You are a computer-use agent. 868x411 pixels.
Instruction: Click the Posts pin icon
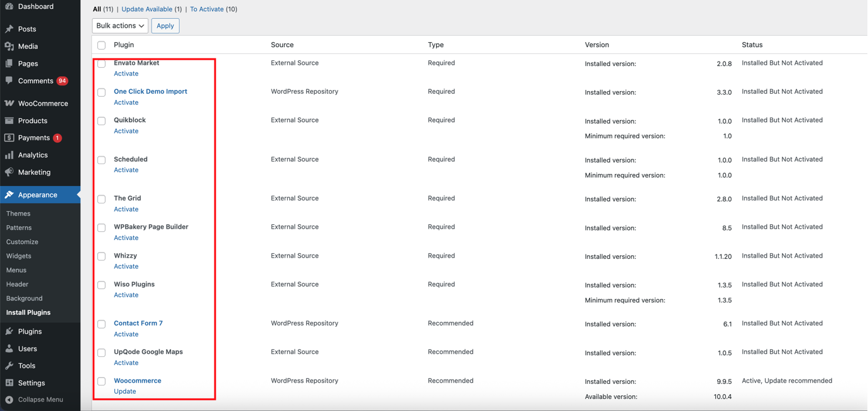(9, 29)
